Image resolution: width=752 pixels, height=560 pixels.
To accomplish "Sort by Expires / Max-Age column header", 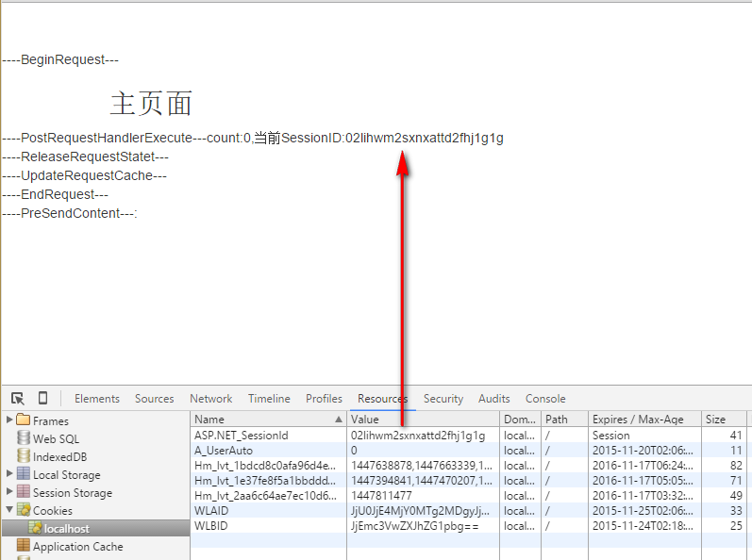I will tap(644, 420).
